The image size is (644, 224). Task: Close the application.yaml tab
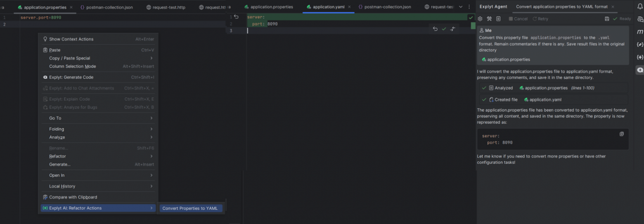[350, 7]
